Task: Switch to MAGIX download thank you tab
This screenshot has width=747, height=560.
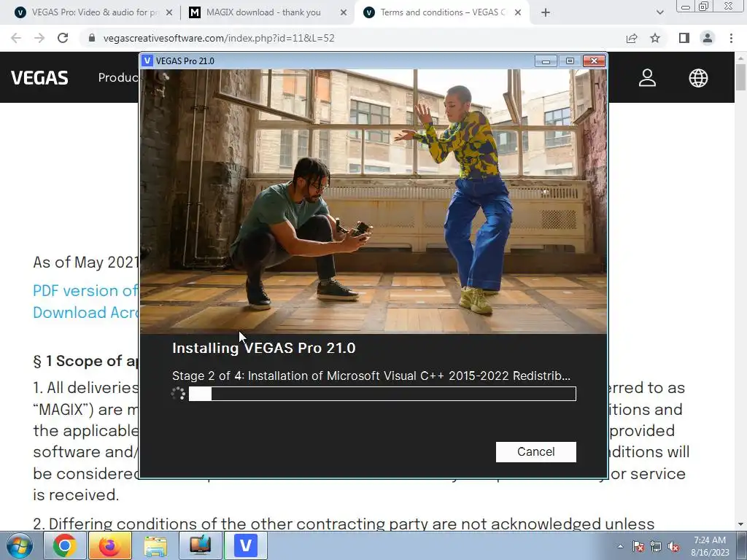Action: coord(263,12)
